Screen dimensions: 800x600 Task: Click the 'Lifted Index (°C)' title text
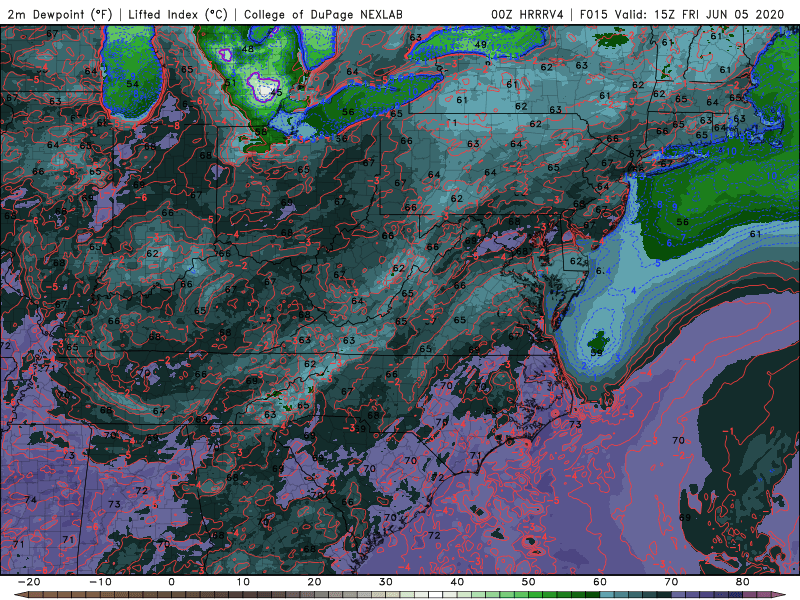[177, 14]
